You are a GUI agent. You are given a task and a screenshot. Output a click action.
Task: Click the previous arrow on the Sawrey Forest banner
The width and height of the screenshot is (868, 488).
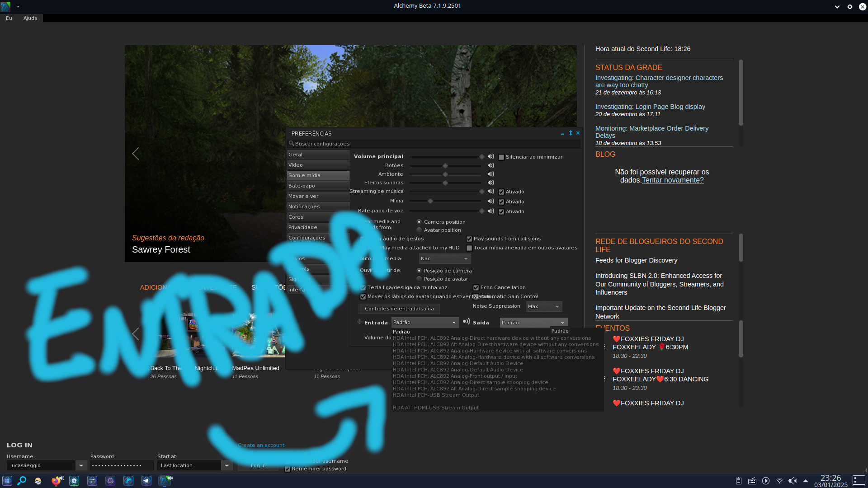click(x=135, y=154)
